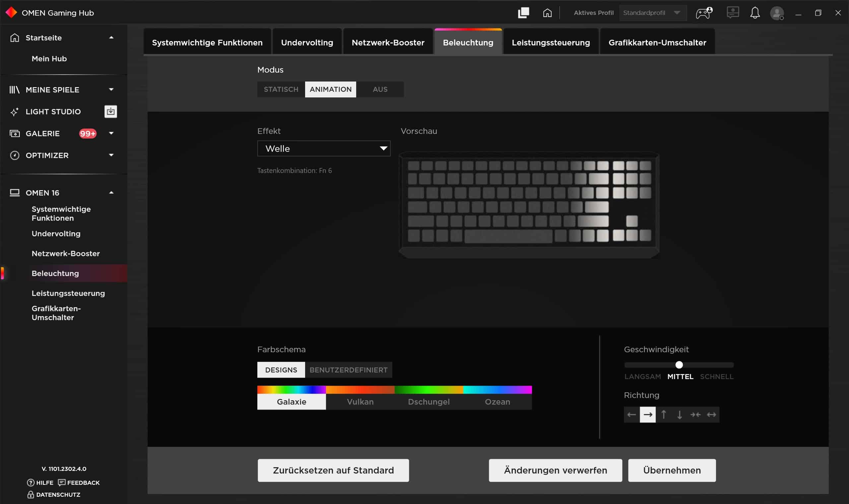The width and height of the screenshot is (849, 504).
Task: Switch to the Leistungssteuerung tab
Action: pos(551,42)
